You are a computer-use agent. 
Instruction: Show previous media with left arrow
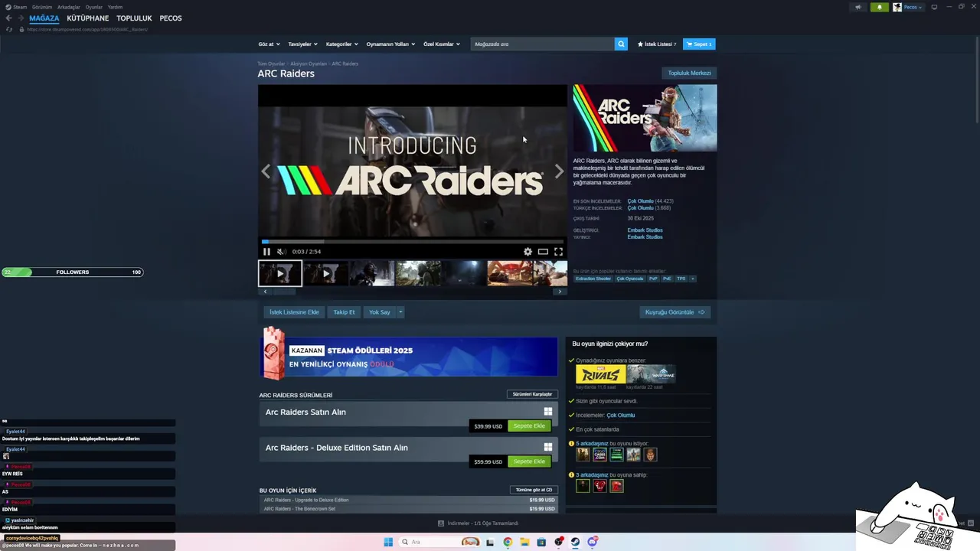click(266, 171)
